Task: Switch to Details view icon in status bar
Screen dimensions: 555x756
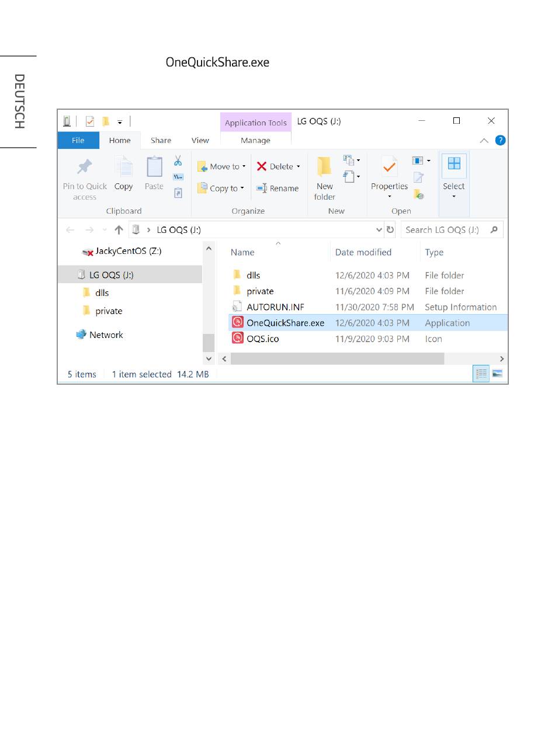Action: pos(481,374)
